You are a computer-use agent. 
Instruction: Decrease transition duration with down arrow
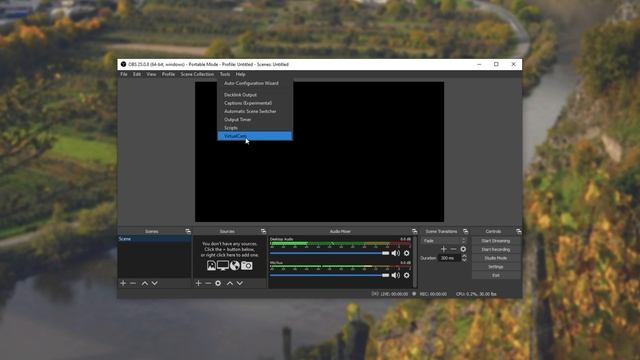click(464, 260)
